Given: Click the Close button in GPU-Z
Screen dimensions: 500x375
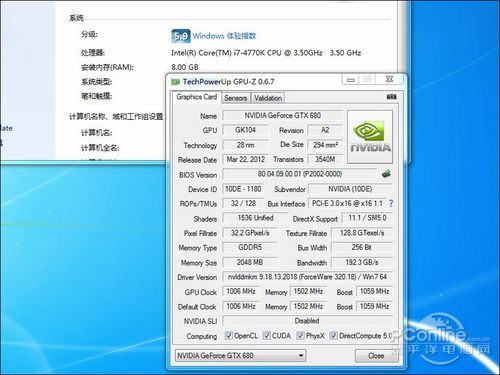Looking at the screenshot, I should tap(376, 356).
